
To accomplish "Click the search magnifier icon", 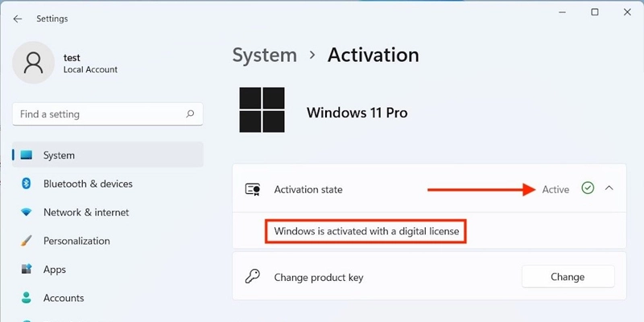I will [190, 114].
